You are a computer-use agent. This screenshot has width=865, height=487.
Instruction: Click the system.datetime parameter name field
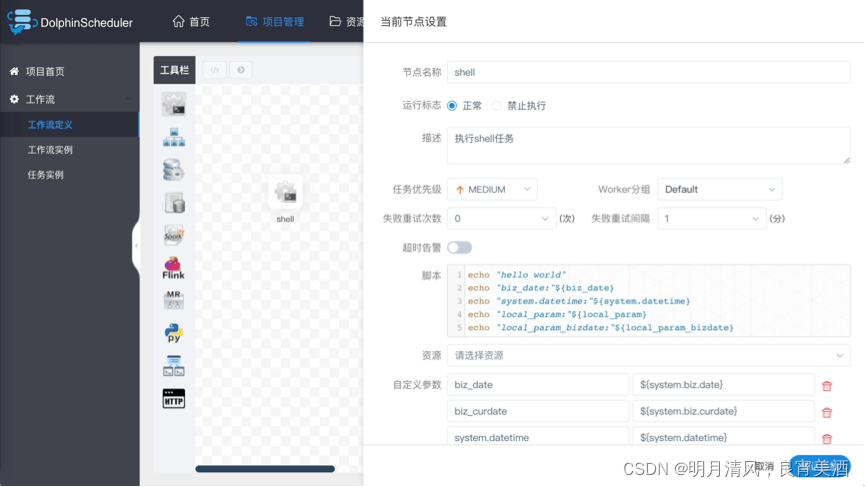point(538,436)
